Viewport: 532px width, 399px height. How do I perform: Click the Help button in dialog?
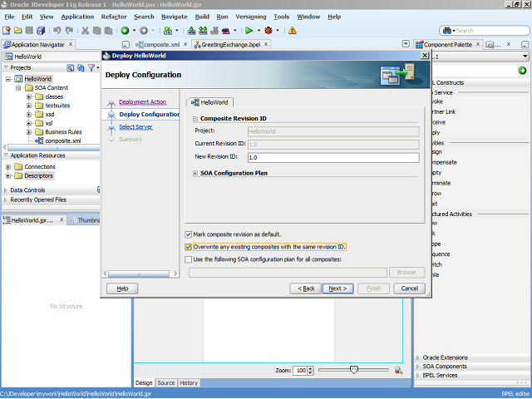[122, 288]
